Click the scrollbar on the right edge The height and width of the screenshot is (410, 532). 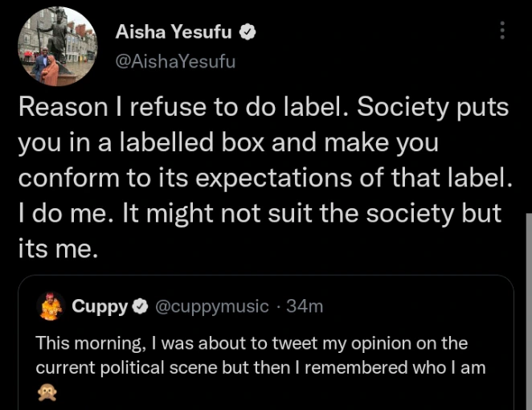pyautogui.click(x=527, y=314)
